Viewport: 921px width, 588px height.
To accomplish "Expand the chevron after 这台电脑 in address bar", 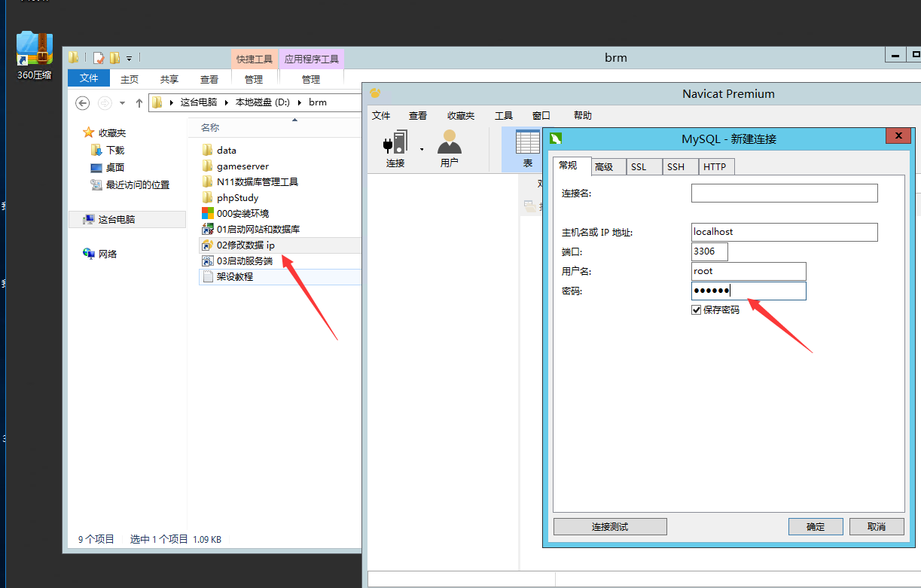I will tap(227, 102).
